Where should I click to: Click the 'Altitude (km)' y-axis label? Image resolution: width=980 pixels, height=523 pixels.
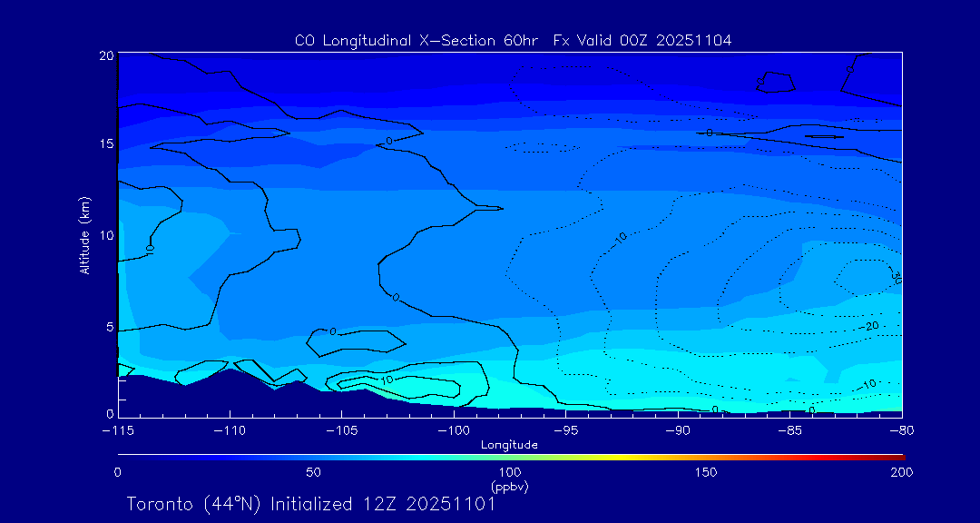tap(84, 235)
